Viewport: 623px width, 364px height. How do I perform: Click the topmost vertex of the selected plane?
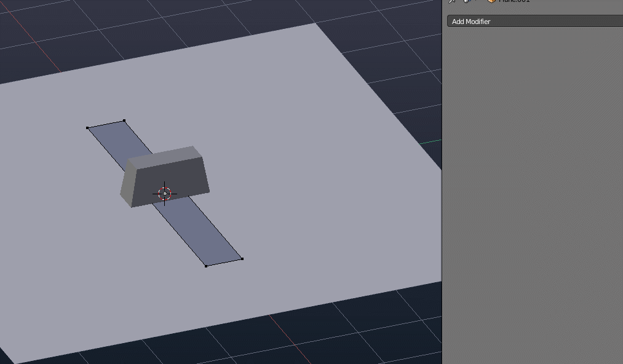tap(125, 121)
